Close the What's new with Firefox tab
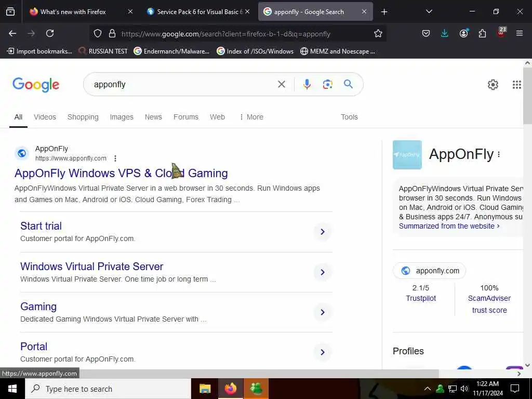The width and height of the screenshot is (532, 399). click(130, 11)
